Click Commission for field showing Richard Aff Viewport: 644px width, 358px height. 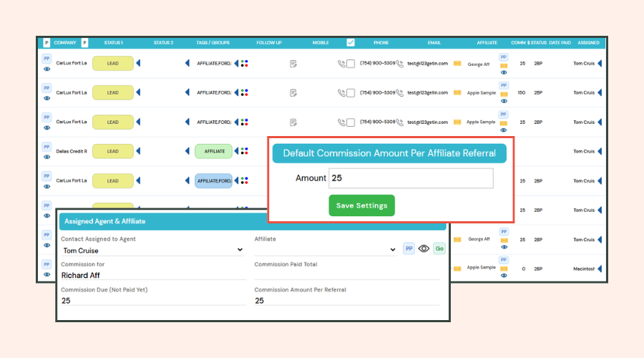tap(154, 276)
